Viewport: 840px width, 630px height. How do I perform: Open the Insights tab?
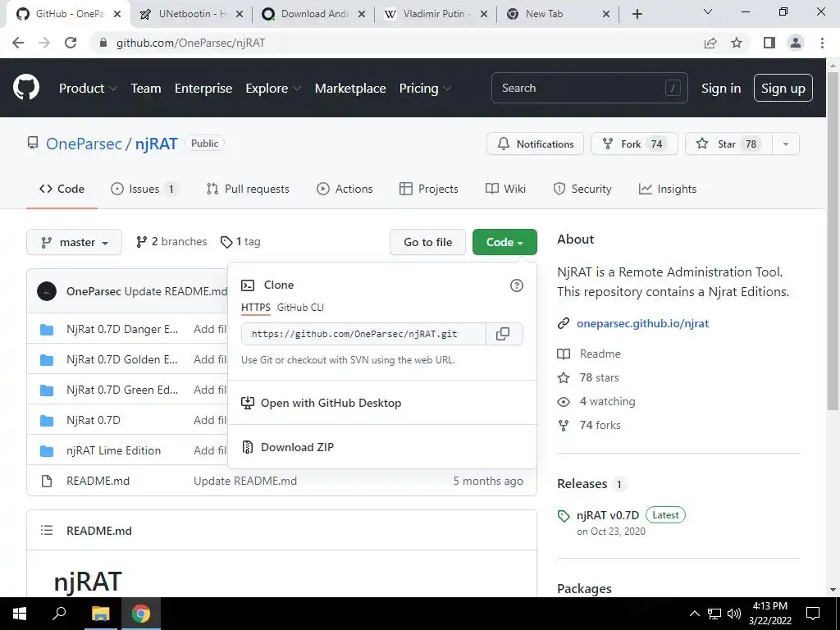668,189
